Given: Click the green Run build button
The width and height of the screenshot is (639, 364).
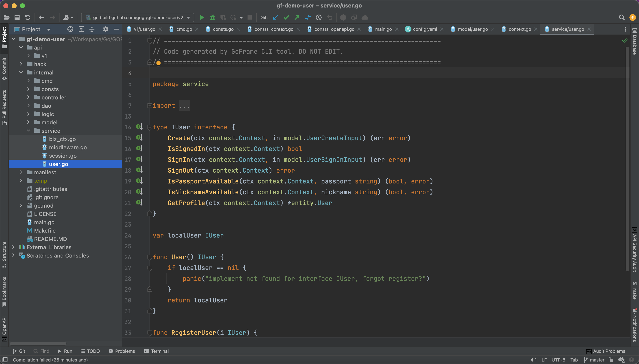Looking at the screenshot, I should pyautogui.click(x=202, y=17).
